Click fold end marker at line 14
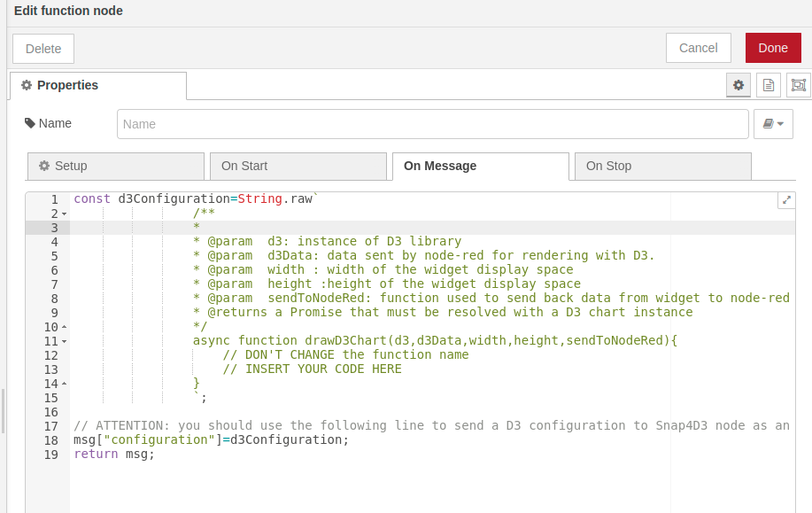This screenshot has width=812, height=513. tap(65, 384)
